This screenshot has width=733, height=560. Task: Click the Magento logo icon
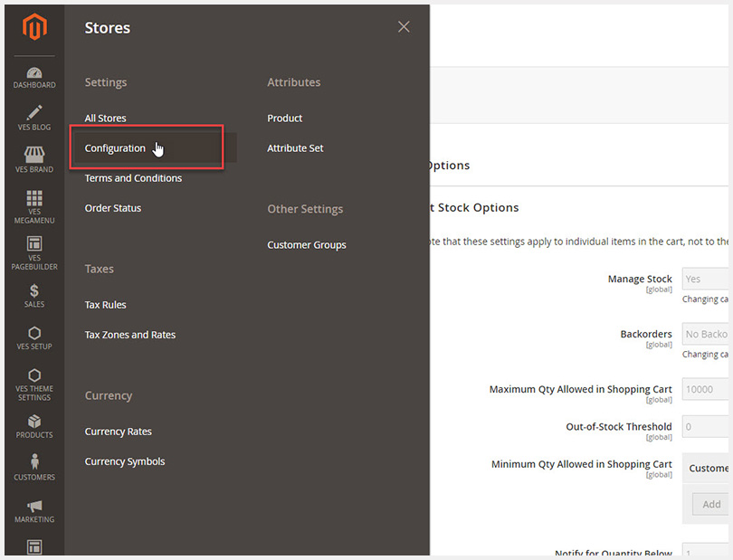coord(34,28)
